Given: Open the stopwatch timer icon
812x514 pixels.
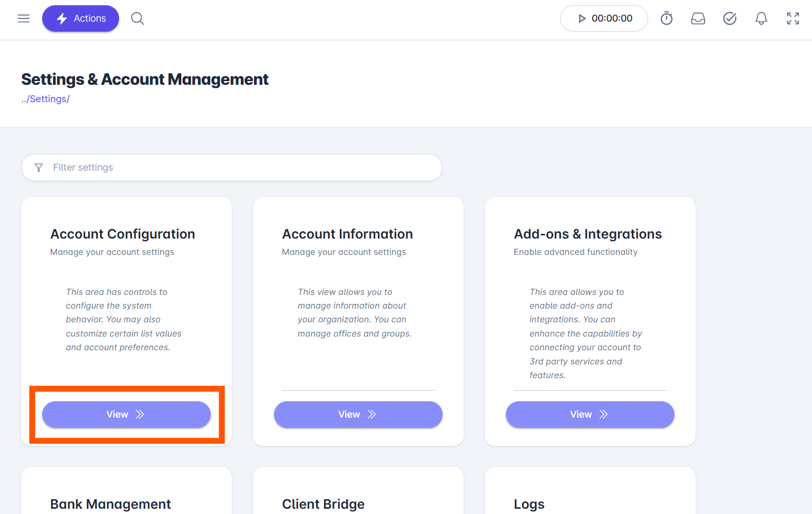Looking at the screenshot, I should (x=667, y=18).
